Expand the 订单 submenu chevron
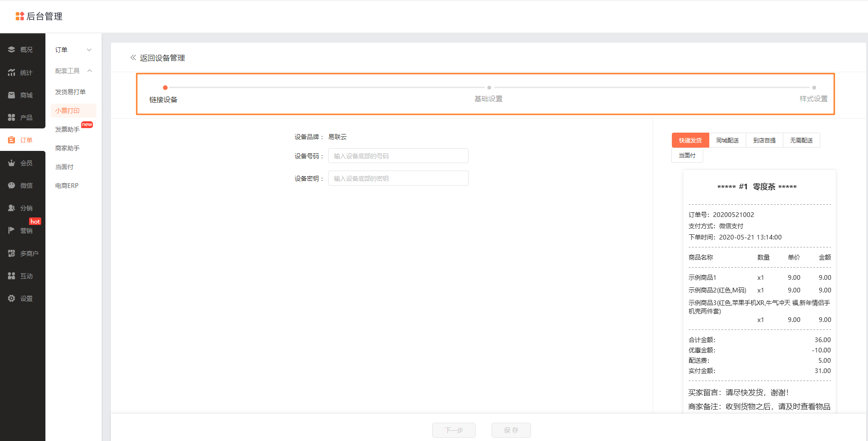 [x=89, y=50]
